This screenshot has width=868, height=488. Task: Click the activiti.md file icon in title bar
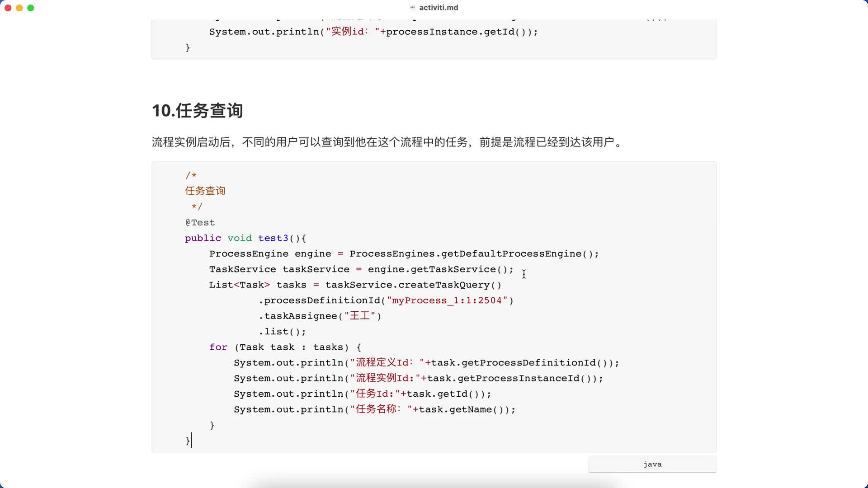pos(412,7)
